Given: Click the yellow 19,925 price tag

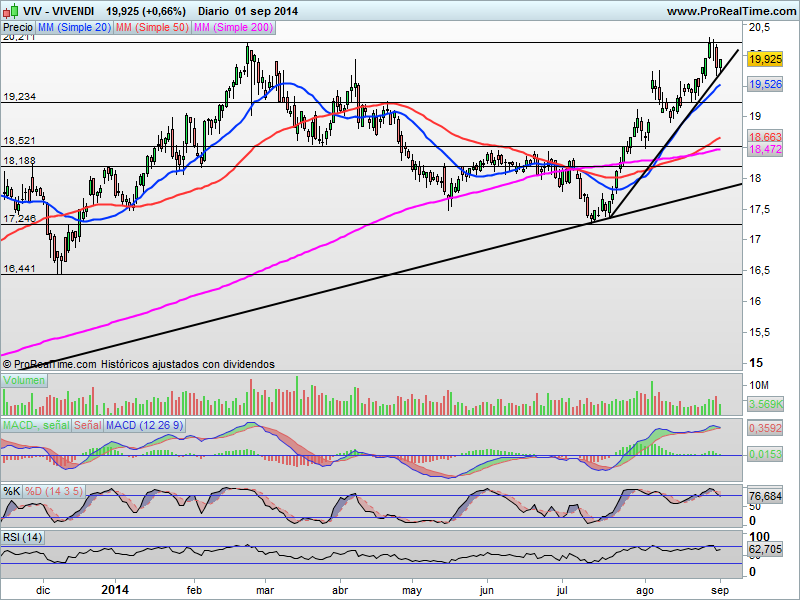Looking at the screenshot, I should pos(765,59).
